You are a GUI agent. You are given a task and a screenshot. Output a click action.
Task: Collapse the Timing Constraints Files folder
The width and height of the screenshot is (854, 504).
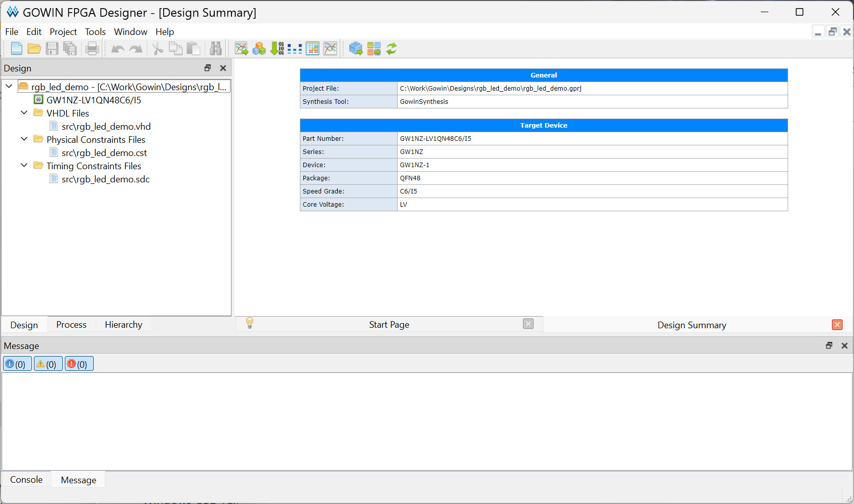[24, 165]
